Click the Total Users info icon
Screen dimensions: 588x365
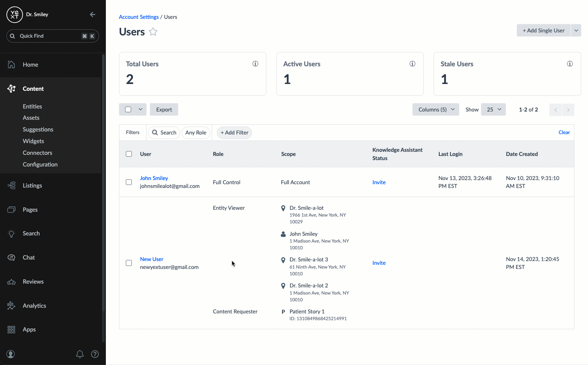pyautogui.click(x=255, y=64)
